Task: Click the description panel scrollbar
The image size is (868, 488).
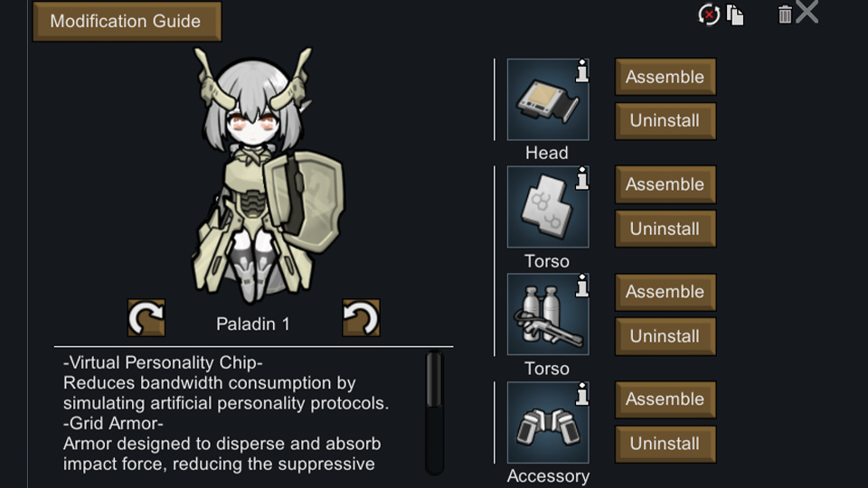Action: pos(435,412)
